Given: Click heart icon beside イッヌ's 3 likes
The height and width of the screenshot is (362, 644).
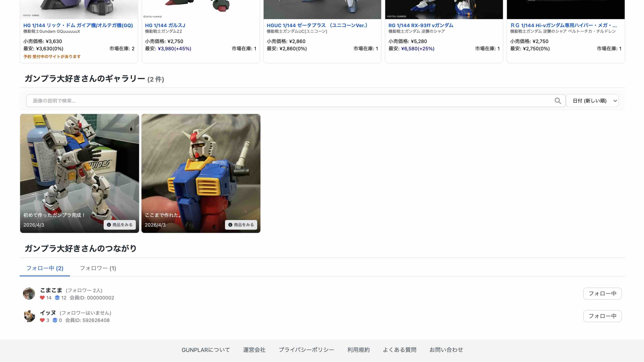Looking at the screenshot, I should 42,320.
